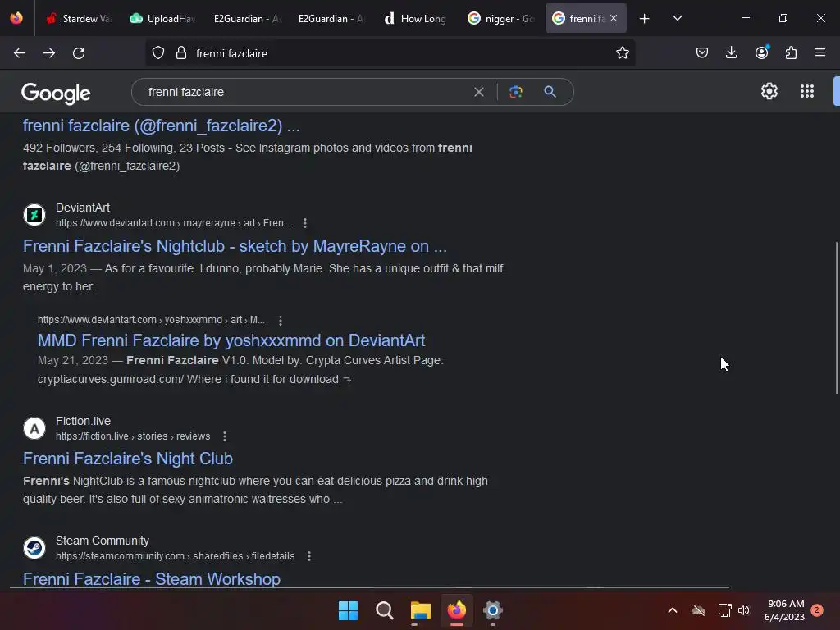
Task: Open the frenni fazclaire Instagram result
Action: point(162,126)
